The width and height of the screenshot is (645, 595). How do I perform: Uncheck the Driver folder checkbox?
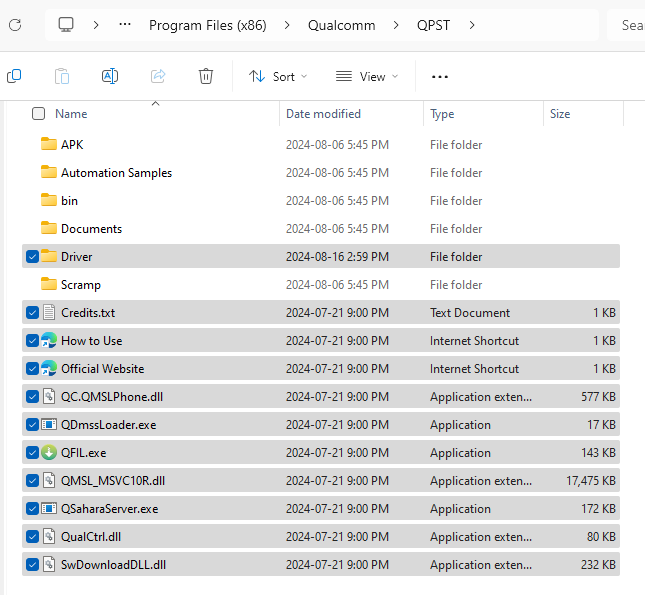[32, 256]
